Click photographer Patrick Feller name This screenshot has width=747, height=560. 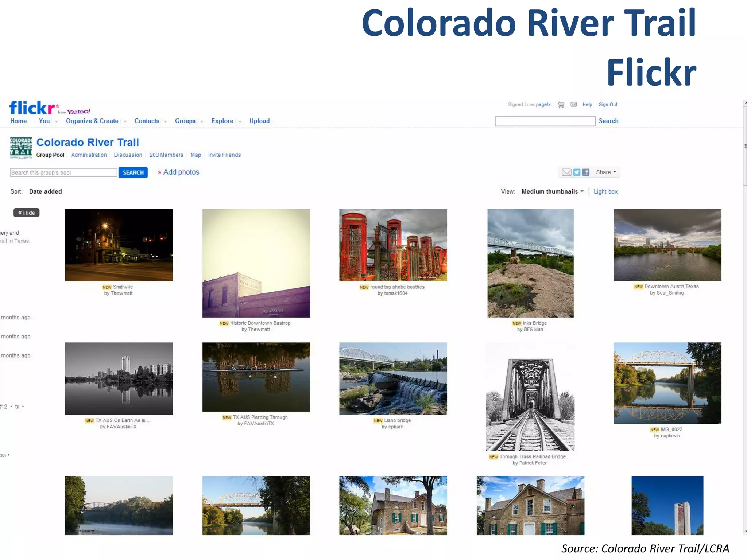coord(533,463)
